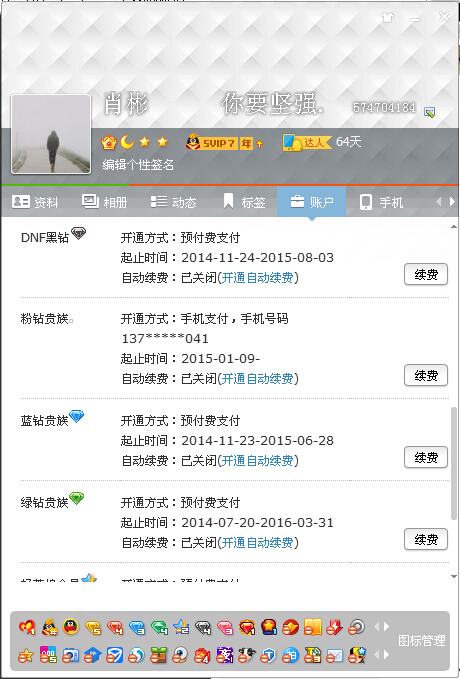Click the foggy road avatar picture
Viewport: 460px width, 679px height.
click(51, 134)
